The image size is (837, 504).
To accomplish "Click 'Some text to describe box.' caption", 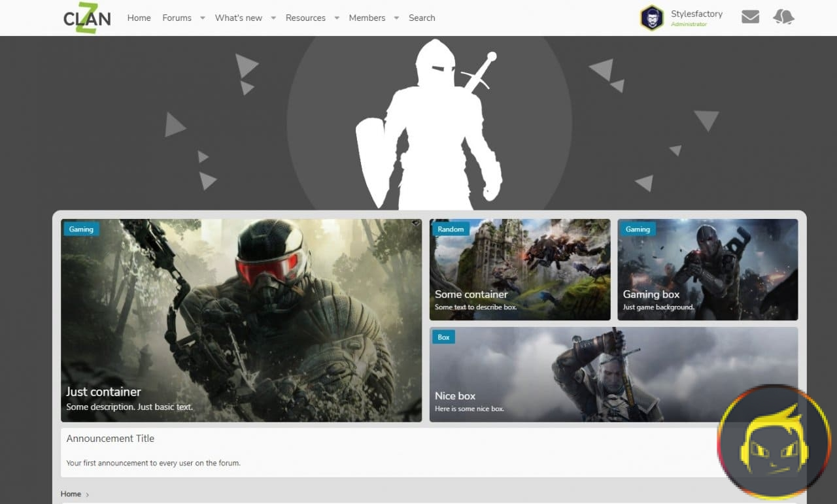I will pos(475,307).
